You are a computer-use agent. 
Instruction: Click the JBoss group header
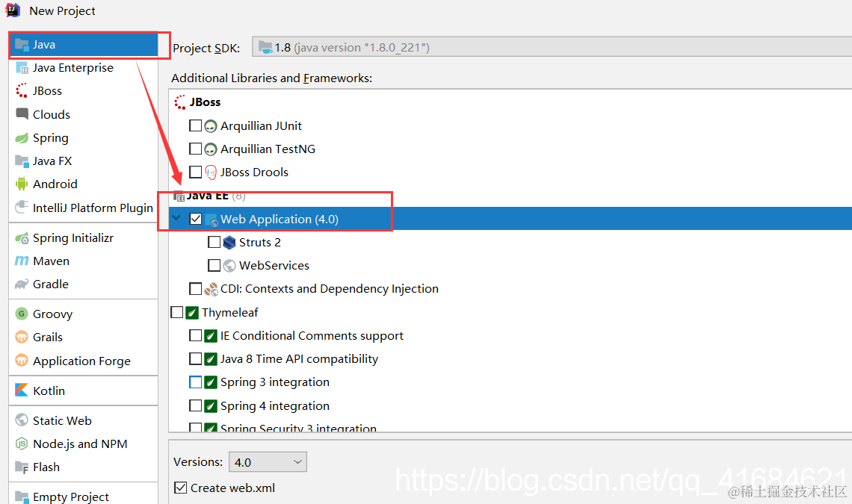(x=205, y=102)
